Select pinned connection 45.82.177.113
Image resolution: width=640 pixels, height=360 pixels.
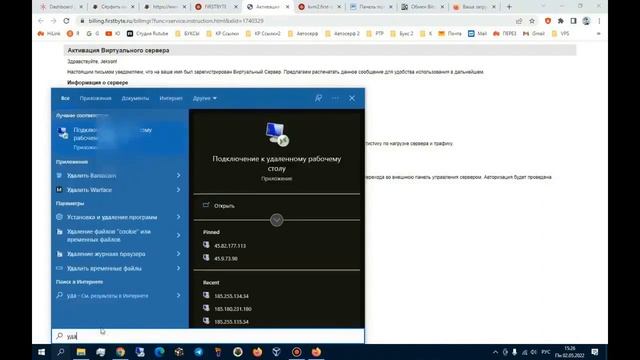coord(230,246)
